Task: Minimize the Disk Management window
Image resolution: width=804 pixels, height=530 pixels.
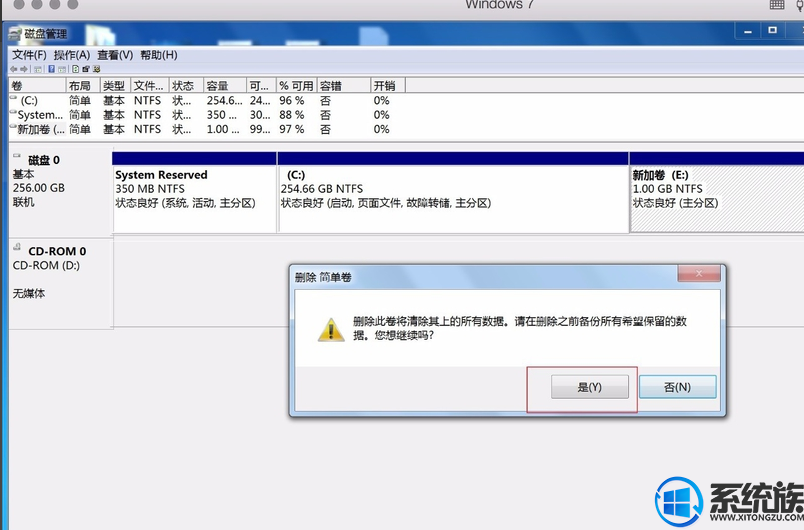Action: (x=748, y=32)
